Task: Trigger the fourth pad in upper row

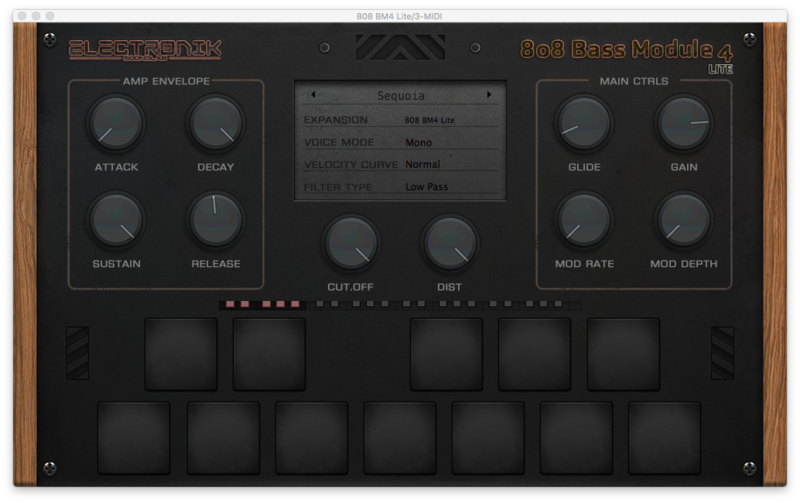Action: point(535,355)
